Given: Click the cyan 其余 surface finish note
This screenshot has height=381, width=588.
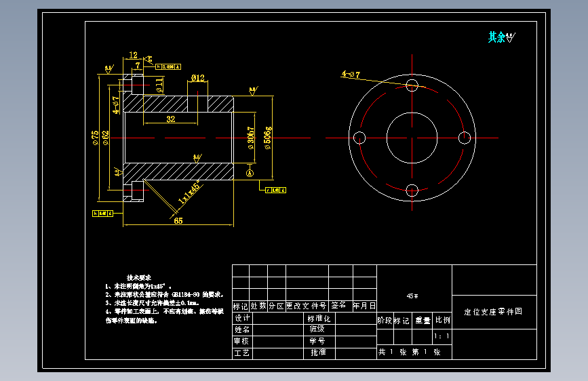Looking at the screenshot, I should [x=501, y=37].
